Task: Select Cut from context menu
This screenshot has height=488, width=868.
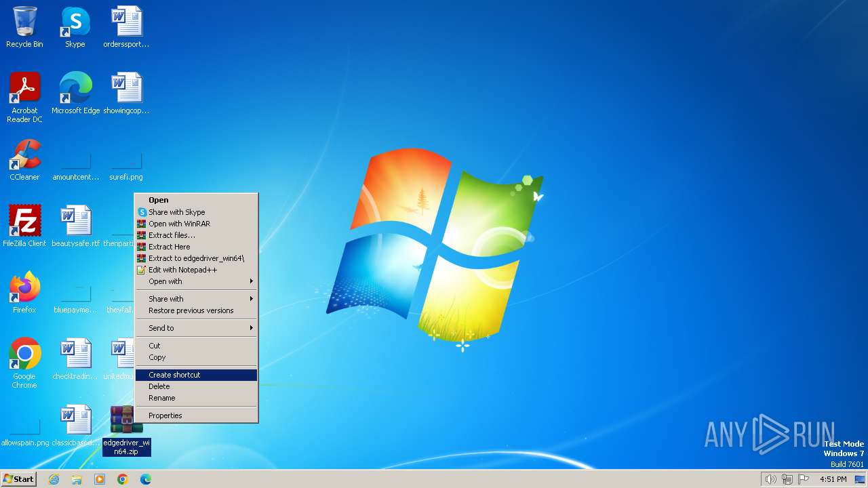Action: 196,346
